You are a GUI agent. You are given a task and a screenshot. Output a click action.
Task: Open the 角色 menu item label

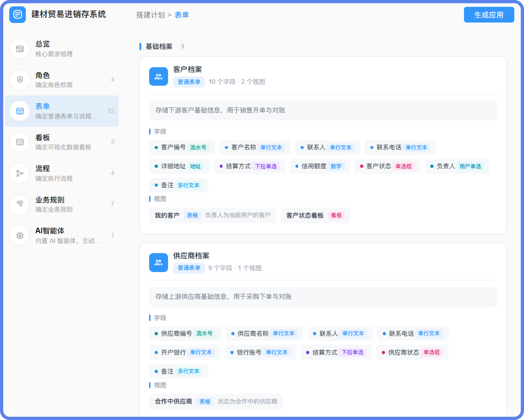43,75
